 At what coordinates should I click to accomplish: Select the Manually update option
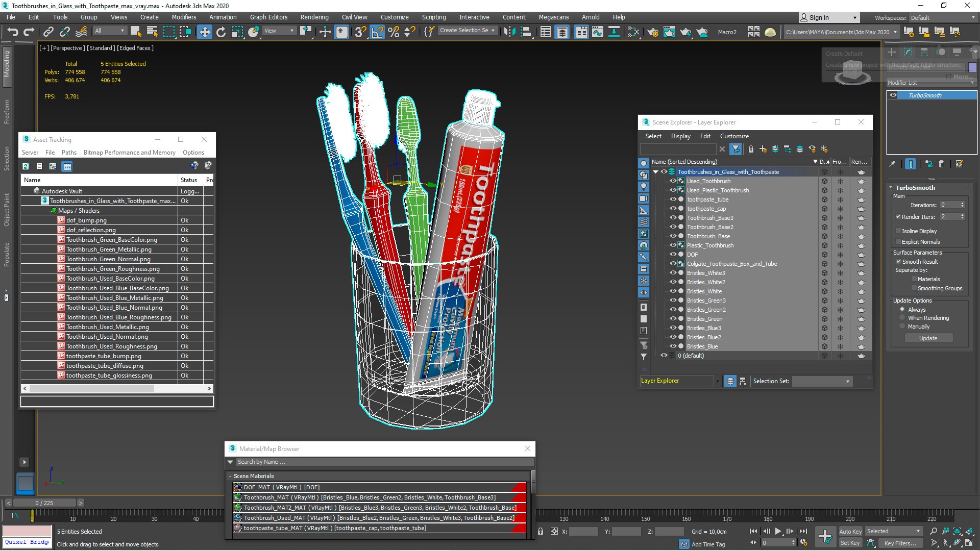[x=902, y=327]
